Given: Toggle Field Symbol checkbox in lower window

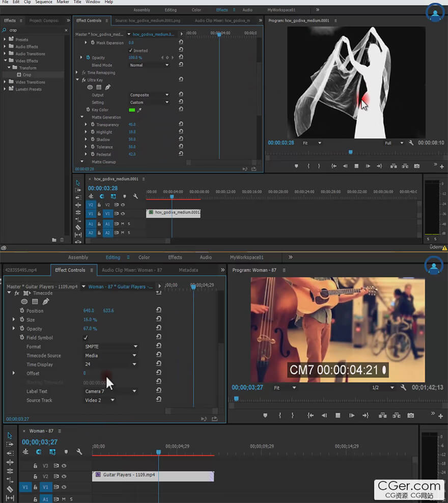Looking at the screenshot, I should [x=86, y=337].
